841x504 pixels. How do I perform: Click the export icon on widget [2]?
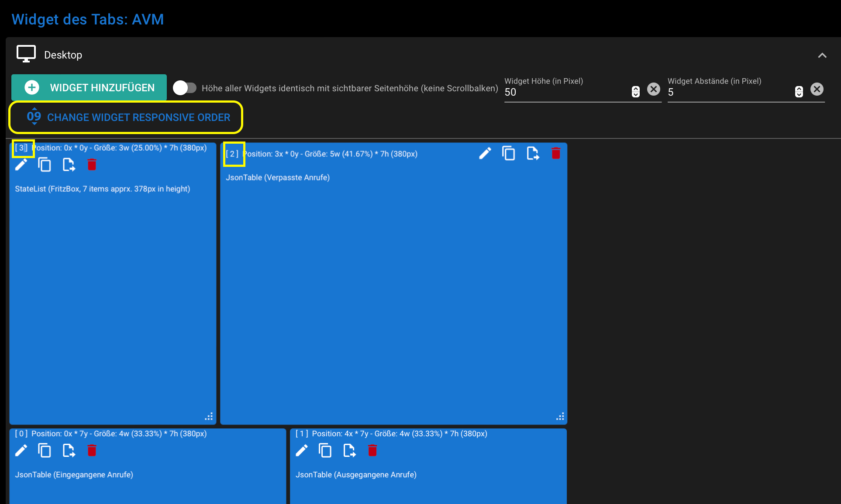(533, 154)
